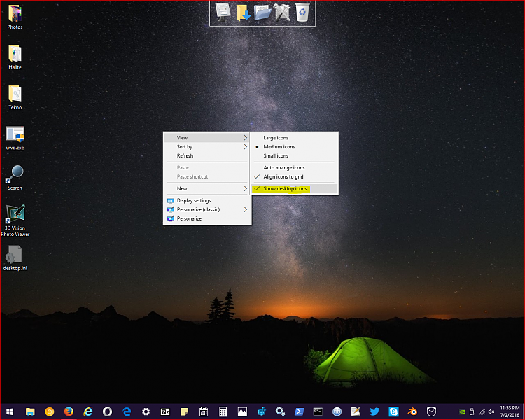525x420 pixels.
Task: Select the 3D Vision Photo Viewer shortcut
Action: (x=15, y=220)
